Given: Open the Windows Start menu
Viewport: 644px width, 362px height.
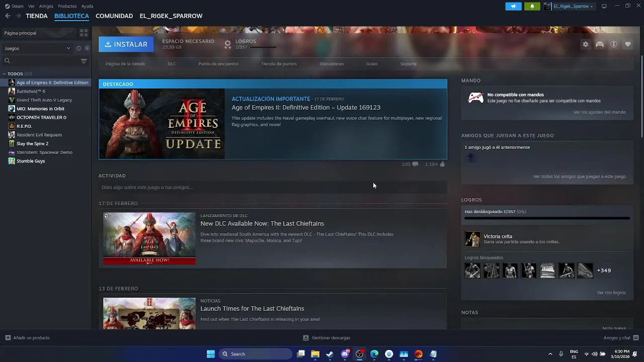Looking at the screenshot, I should point(211,354).
